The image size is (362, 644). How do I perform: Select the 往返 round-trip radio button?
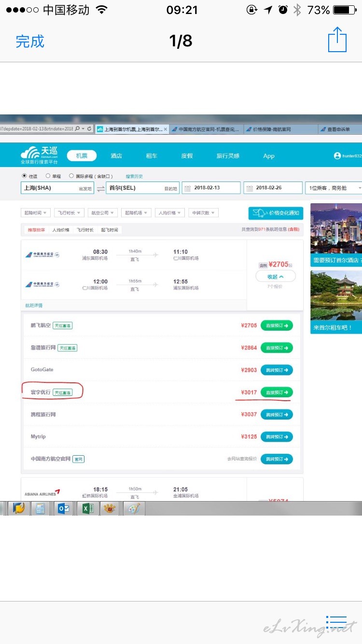pyautogui.click(x=24, y=176)
